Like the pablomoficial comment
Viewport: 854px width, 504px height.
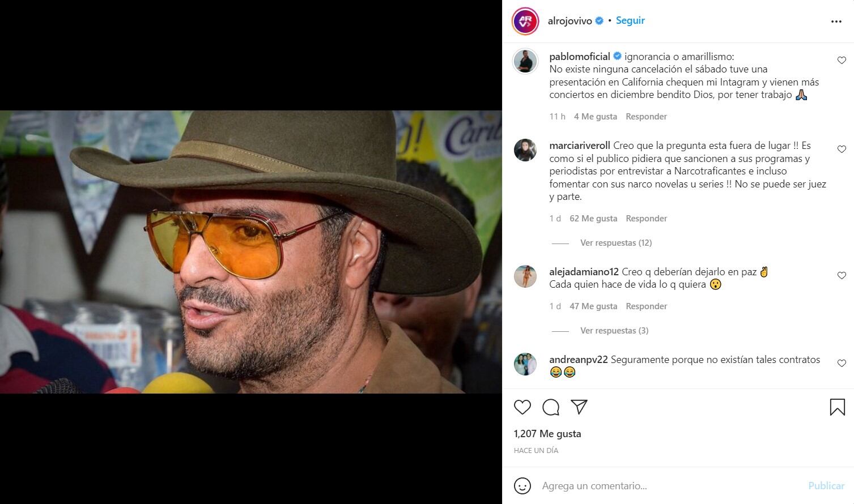click(x=842, y=61)
